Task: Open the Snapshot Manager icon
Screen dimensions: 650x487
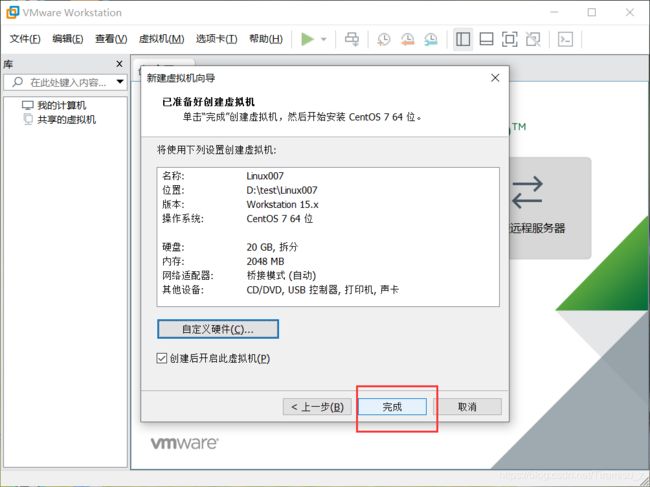Action: (x=431, y=39)
